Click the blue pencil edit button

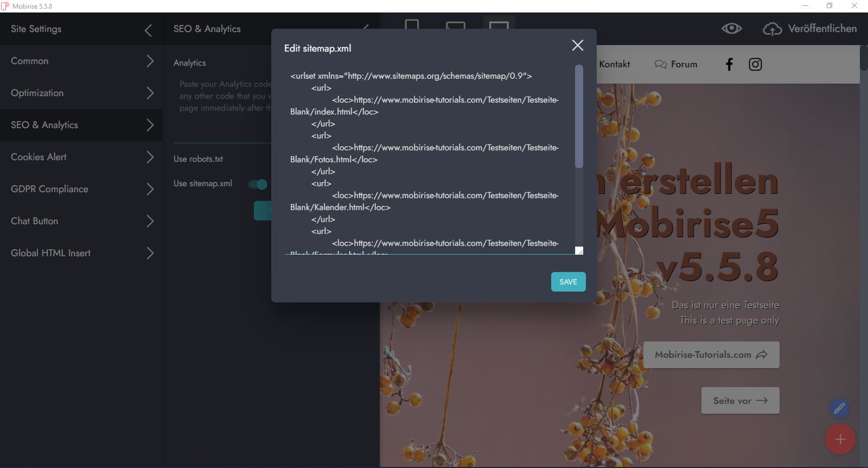tap(839, 408)
